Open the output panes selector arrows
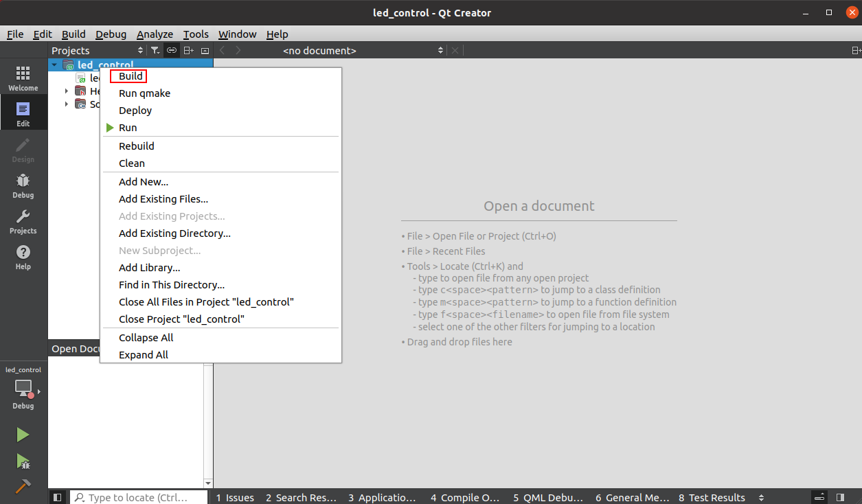The image size is (862, 504). (761, 497)
